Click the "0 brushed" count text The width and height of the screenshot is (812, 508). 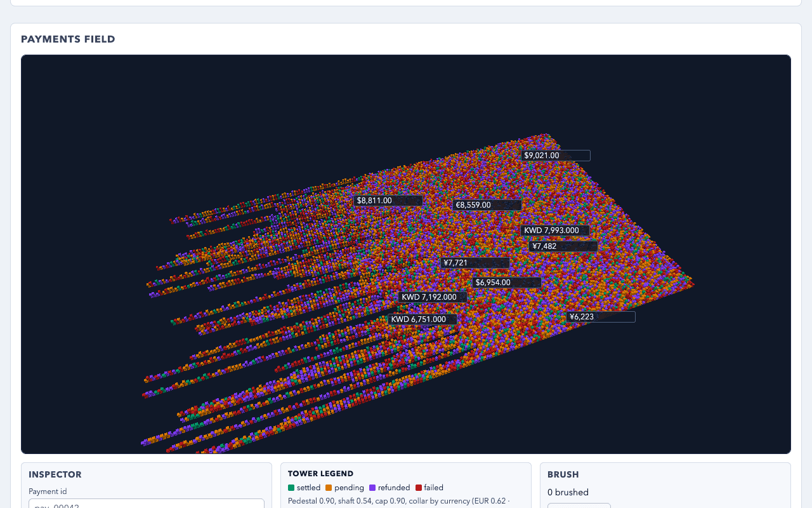coord(568,492)
